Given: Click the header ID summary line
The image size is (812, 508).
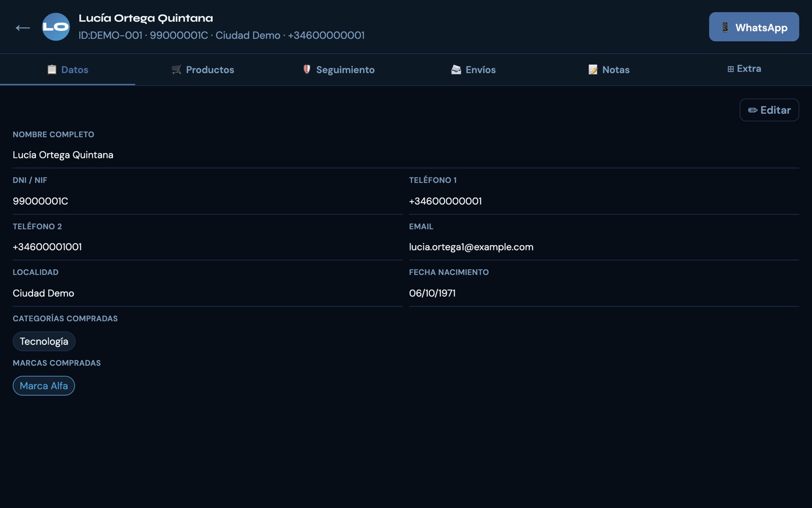Looking at the screenshot, I should point(221,36).
